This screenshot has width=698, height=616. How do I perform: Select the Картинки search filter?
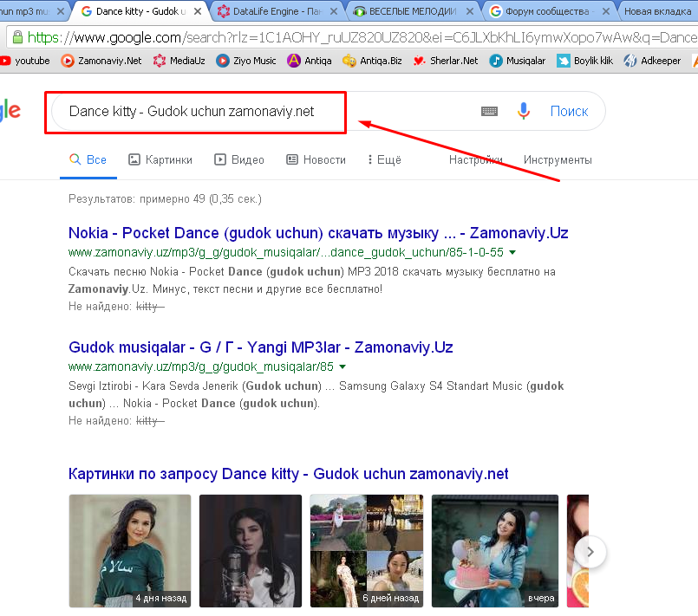pos(160,159)
